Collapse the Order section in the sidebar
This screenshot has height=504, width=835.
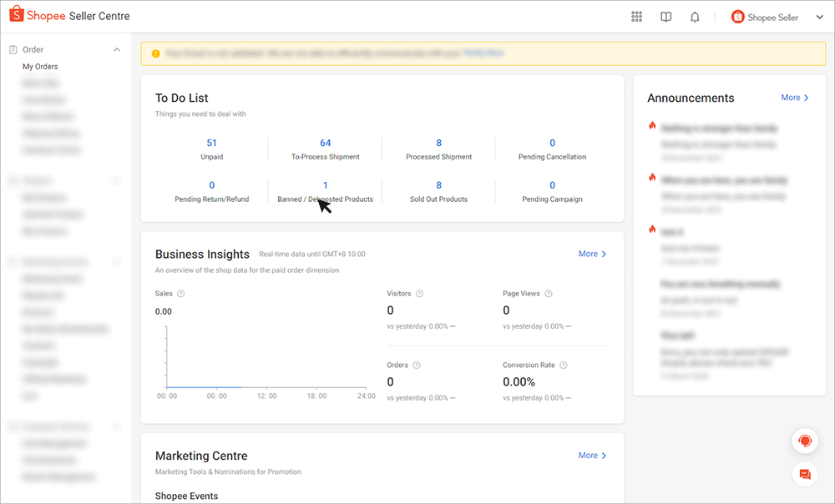click(x=117, y=49)
